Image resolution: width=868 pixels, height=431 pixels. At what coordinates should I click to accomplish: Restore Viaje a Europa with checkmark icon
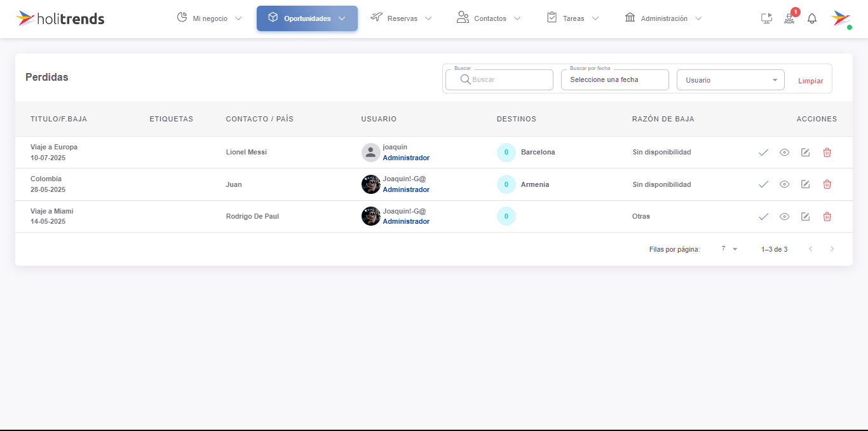click(764, 153)
